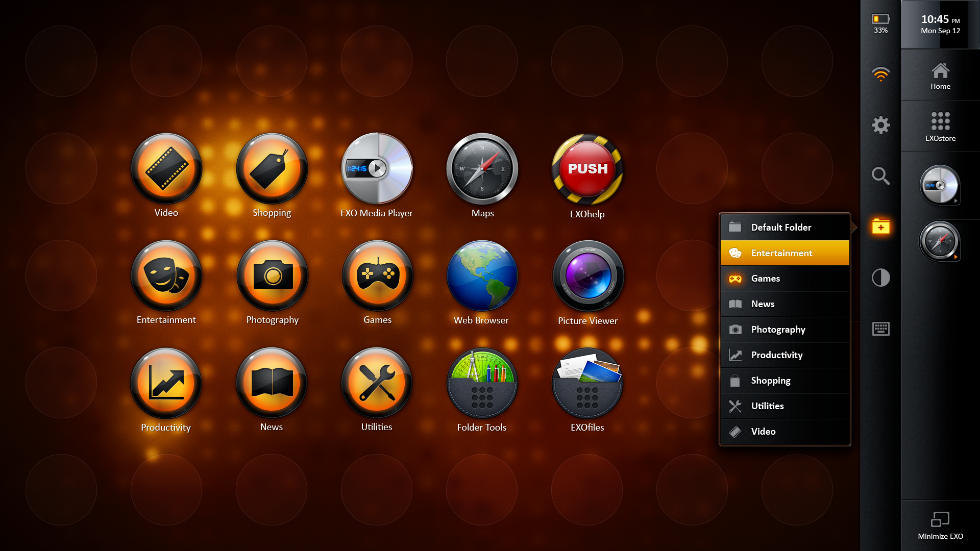980x551 pixels.
Task: Toggle the Wi-Fi icon in sidebar
Action: point(880,74)
